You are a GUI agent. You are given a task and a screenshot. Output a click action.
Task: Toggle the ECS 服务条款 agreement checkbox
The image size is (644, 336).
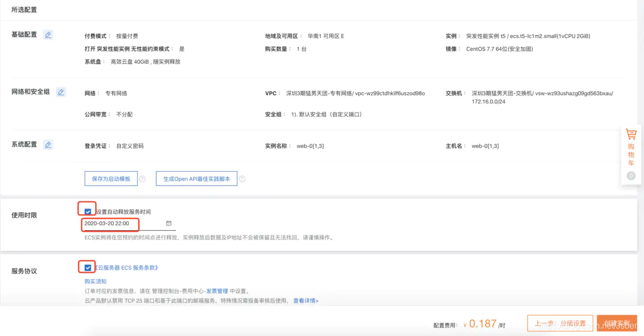click(88, 267)
